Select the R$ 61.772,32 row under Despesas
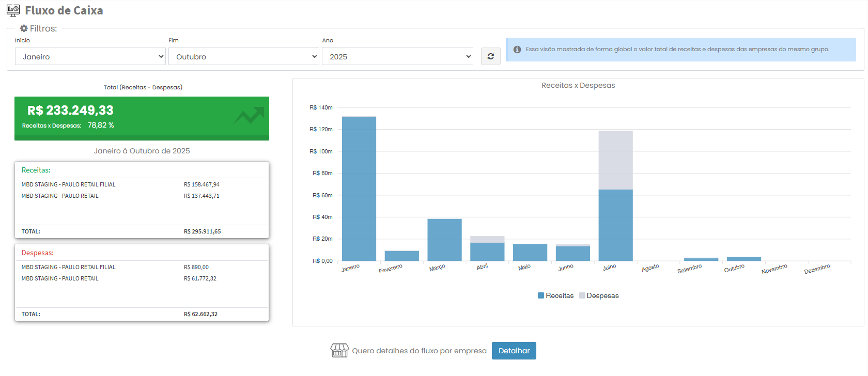The width and height of the screenshot is (868, 376). click(x=142, y=278)
